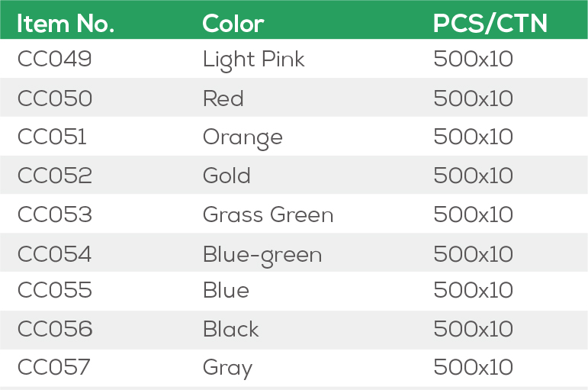Select the Blue-green color cell
This screenshot has width=588, height=390.
click(x=262, y=254)
